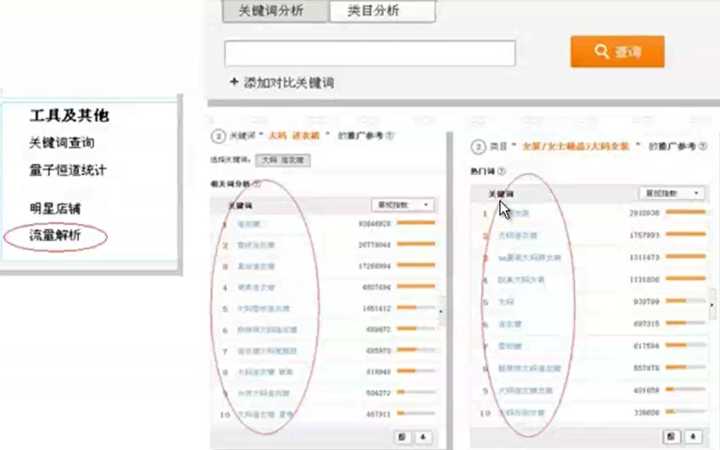
Task: Click the download icon under 相关词分析 table
Action: (423, 437)
